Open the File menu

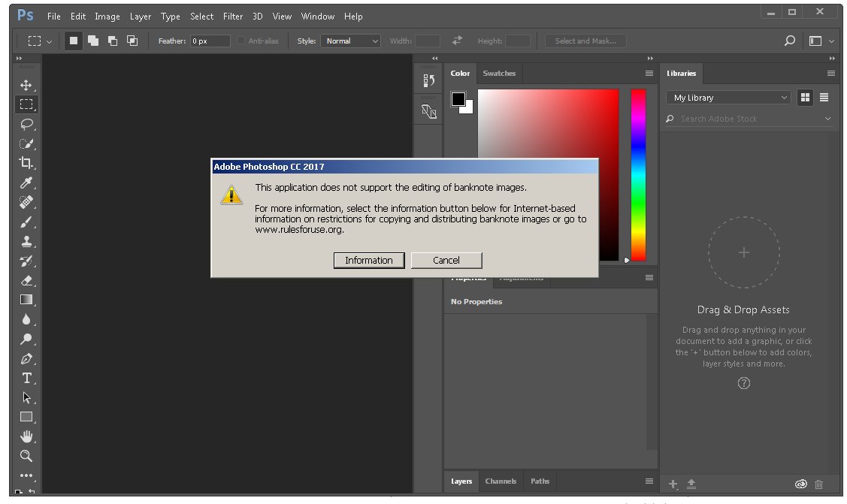[53, 17]
